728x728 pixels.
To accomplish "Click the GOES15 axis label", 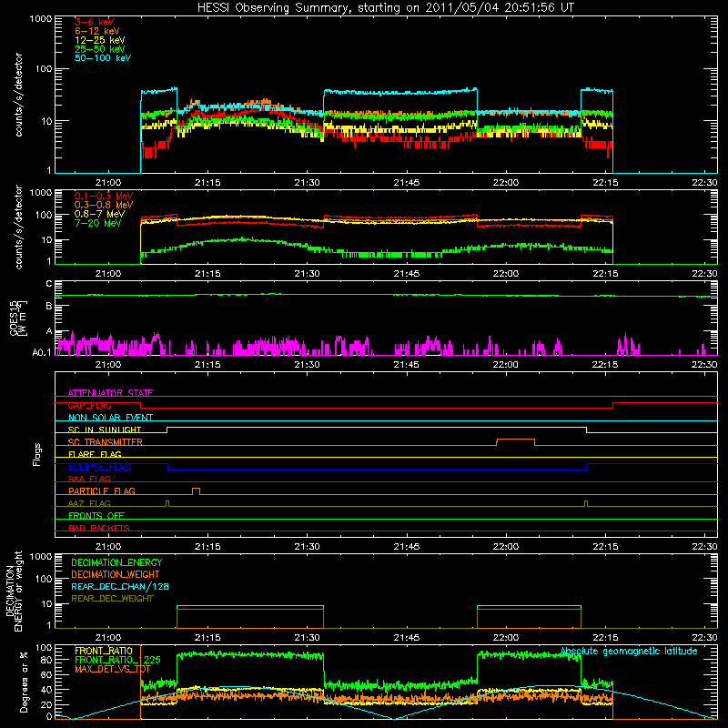I will point(14,318).
